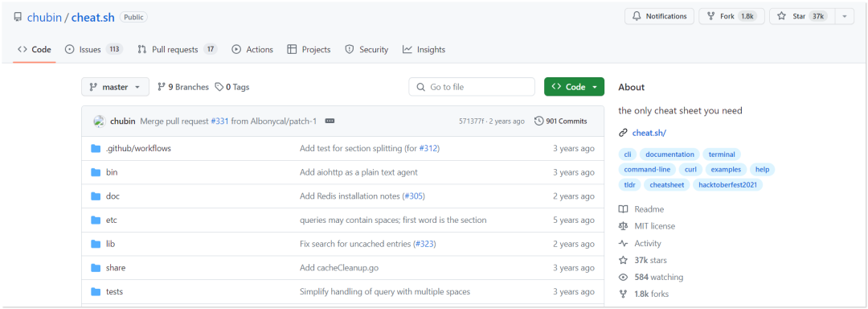
Task: Select the command-line topic tag
Action: 646,170
